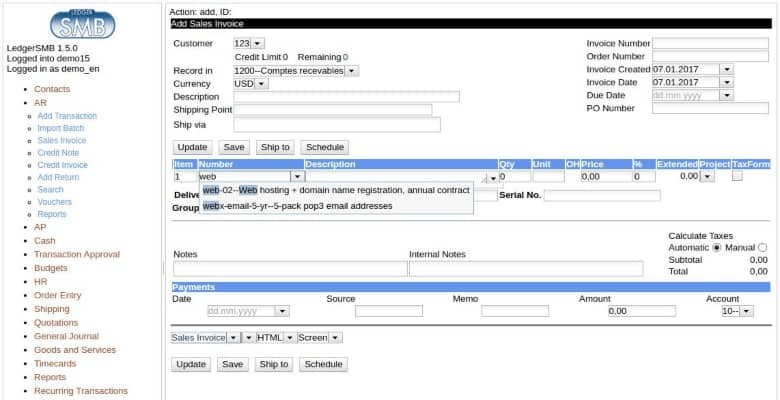
Task: Click the bottom Update button
Action: click(x=191, y=364)
